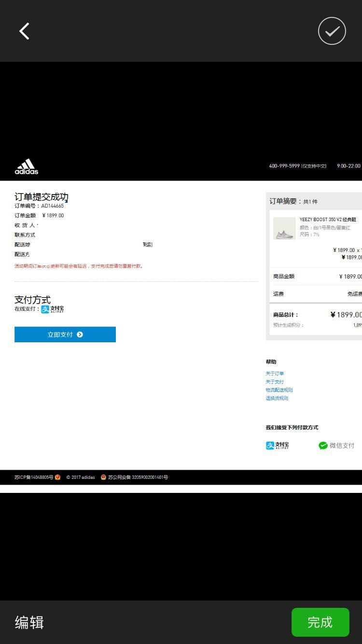Click the 订单提交成功 heading
This screenshot has height=644, width=362.
[42, 197]
